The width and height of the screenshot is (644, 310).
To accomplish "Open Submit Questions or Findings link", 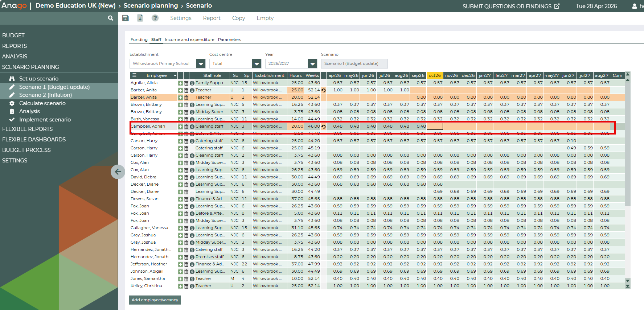I will pos(511,6).
